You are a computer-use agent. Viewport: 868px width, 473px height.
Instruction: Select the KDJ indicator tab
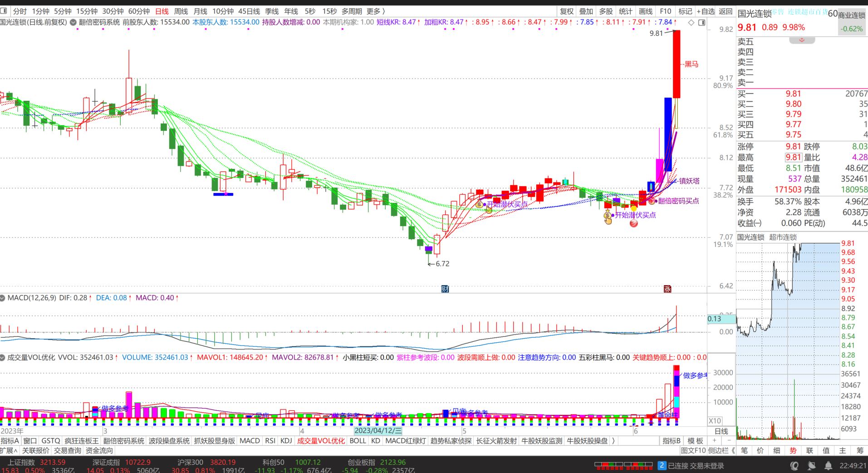pyautogui.click(x=286, y=441)
